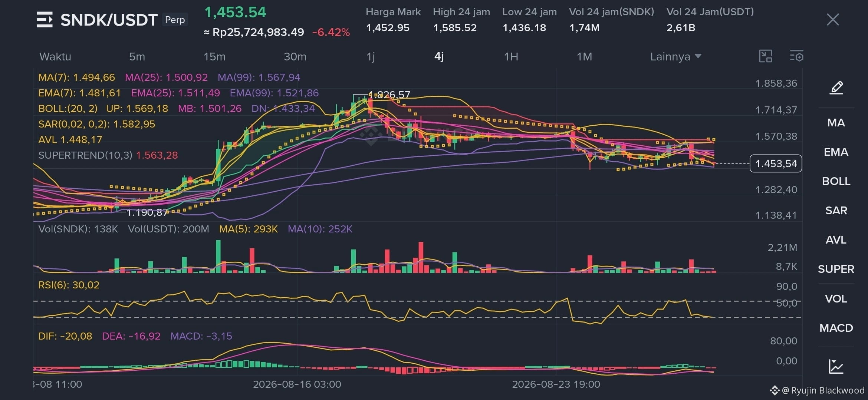Toggle the BOLL indicator
Viewport: 868px width, 400px height.
click(836, 181)
